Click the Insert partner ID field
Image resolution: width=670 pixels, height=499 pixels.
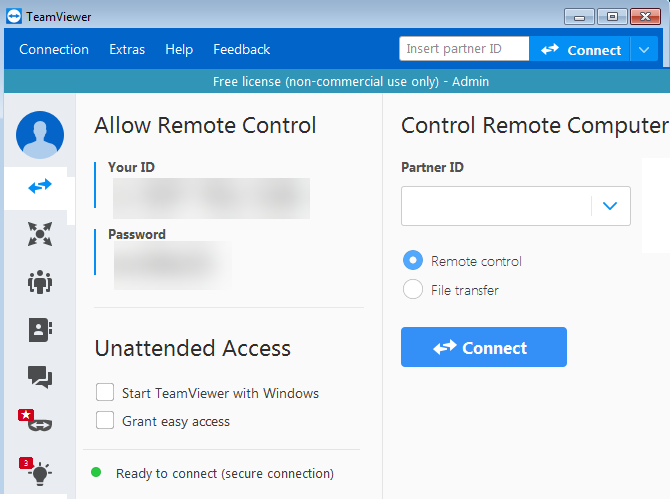tap(463, 49)
